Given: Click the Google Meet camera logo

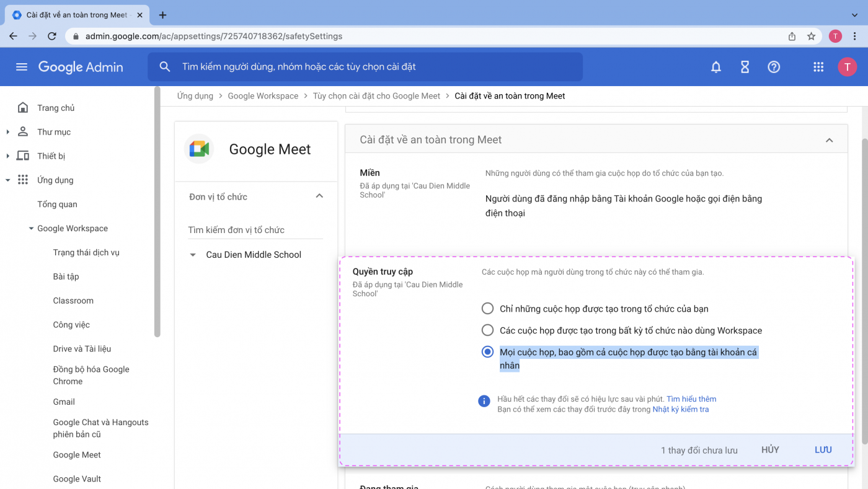Looking at the screenshot, I should tap(200, 149).
